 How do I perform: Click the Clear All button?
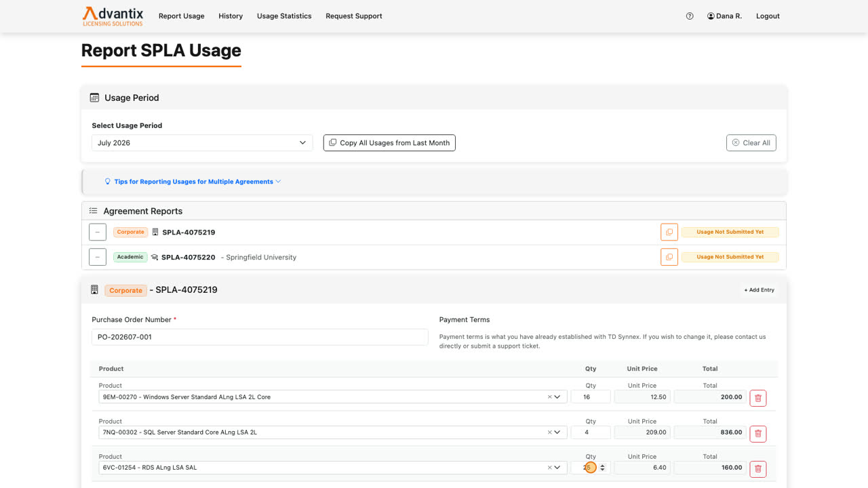click(x=751, y=143)
